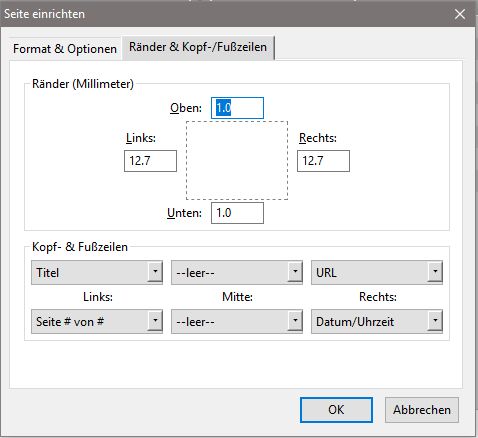Open the Titel header dropdown
The image size is (478, 438).
97,273
